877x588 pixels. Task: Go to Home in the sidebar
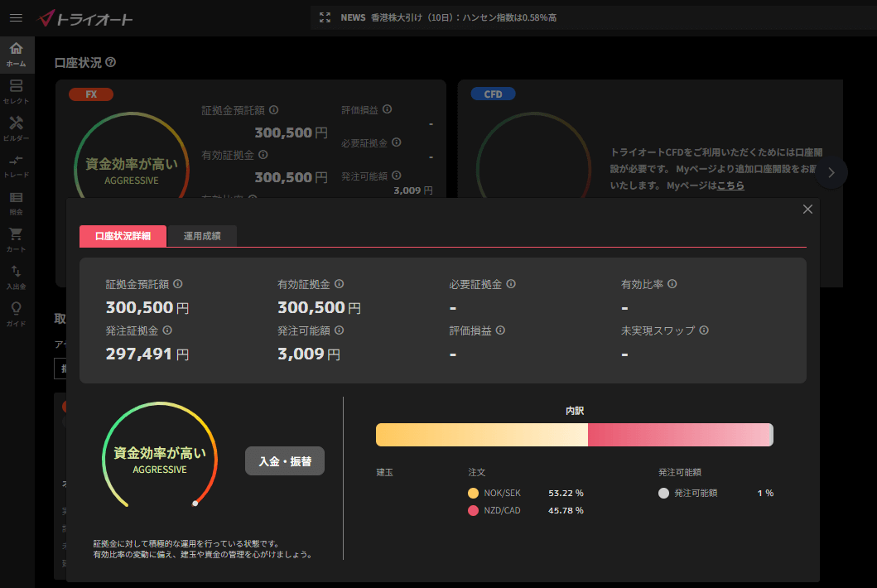click(16, 53)
